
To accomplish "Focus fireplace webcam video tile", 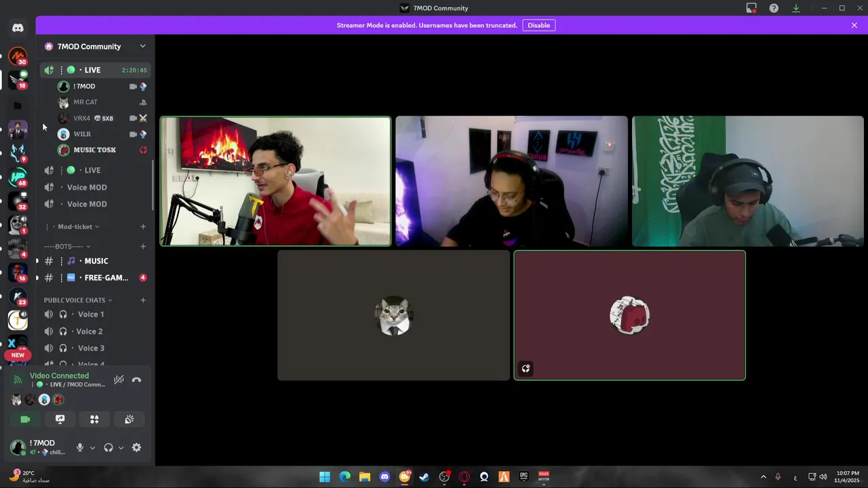I will pos(275,181).
